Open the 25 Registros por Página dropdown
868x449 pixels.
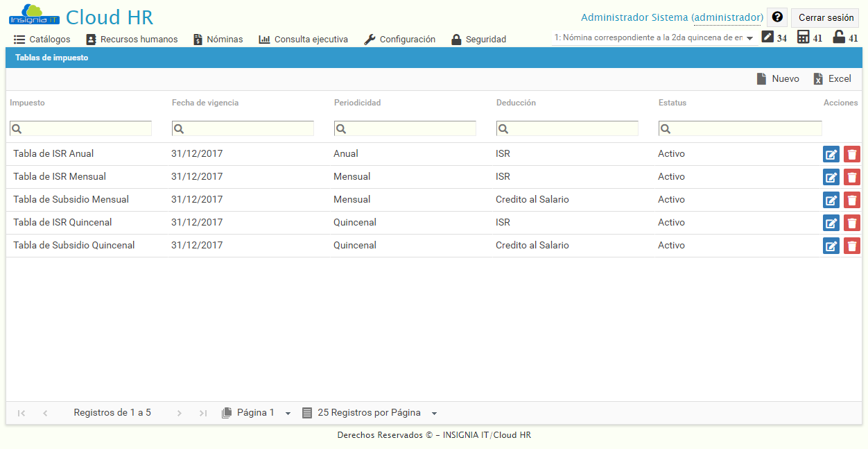[435, 412]
